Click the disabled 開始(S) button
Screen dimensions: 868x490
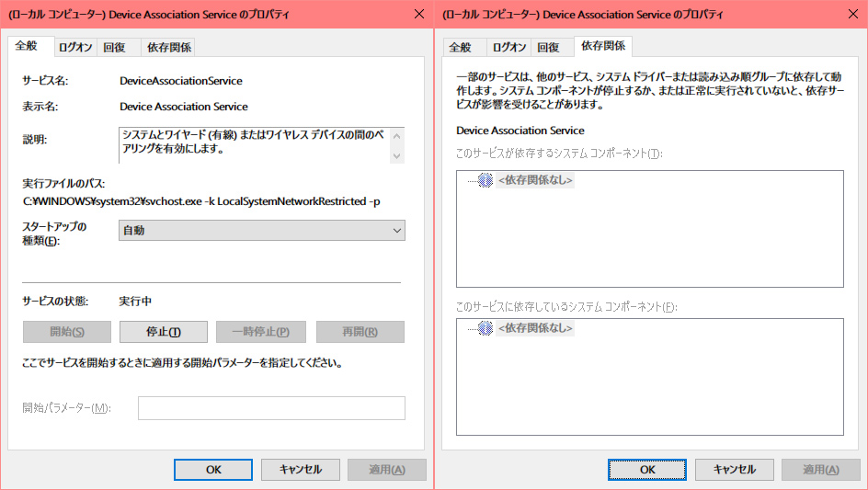pos(67,332)
